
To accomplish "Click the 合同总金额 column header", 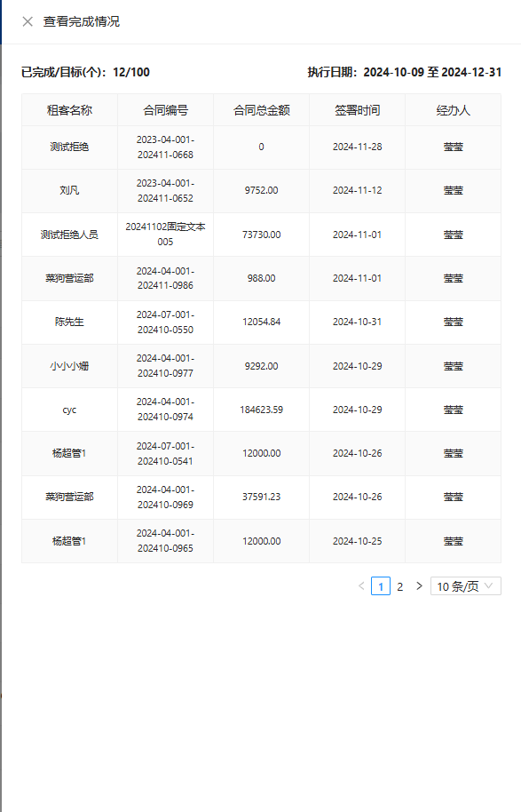I will (261, 110).
